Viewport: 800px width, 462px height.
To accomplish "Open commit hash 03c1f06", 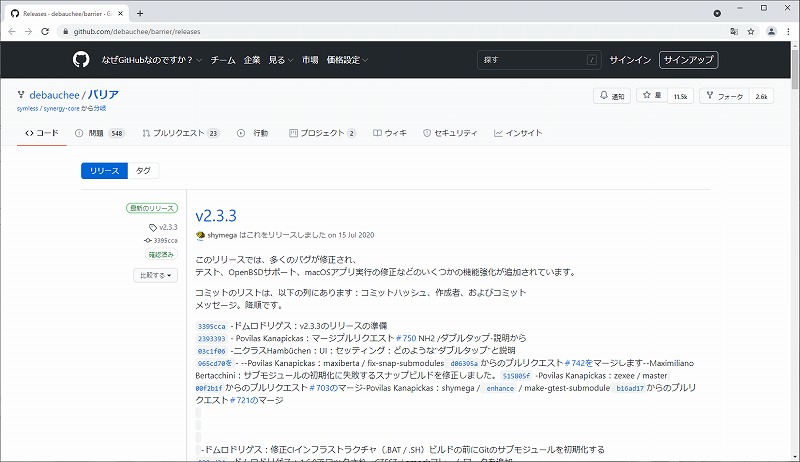I will [211, 351].
